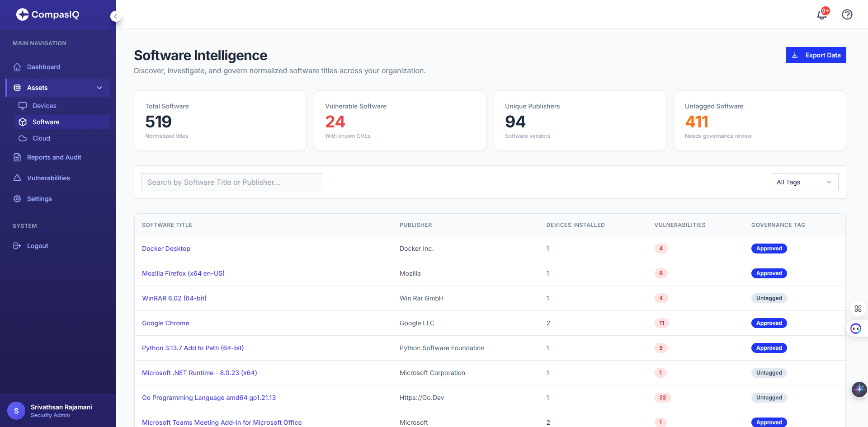Click Go Programming Language's vulnerability count 22

click(662, 398)
